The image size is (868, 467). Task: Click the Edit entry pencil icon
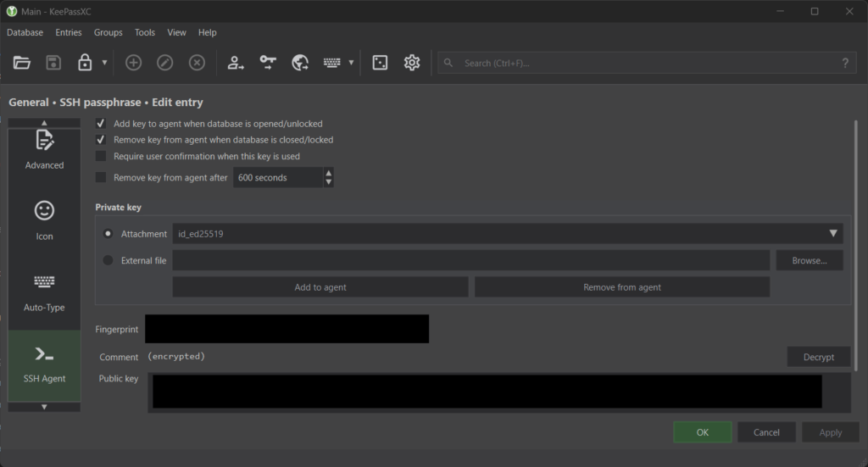[165, 63]
